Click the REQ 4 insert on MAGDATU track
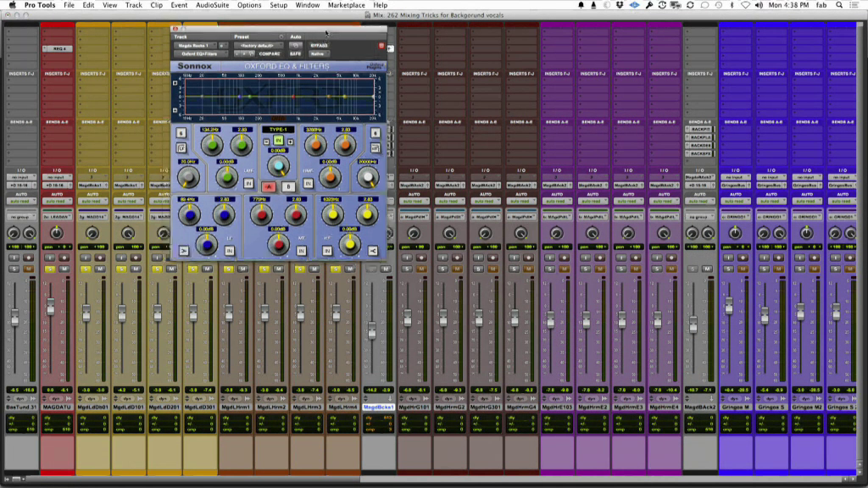 click(57, 48)
